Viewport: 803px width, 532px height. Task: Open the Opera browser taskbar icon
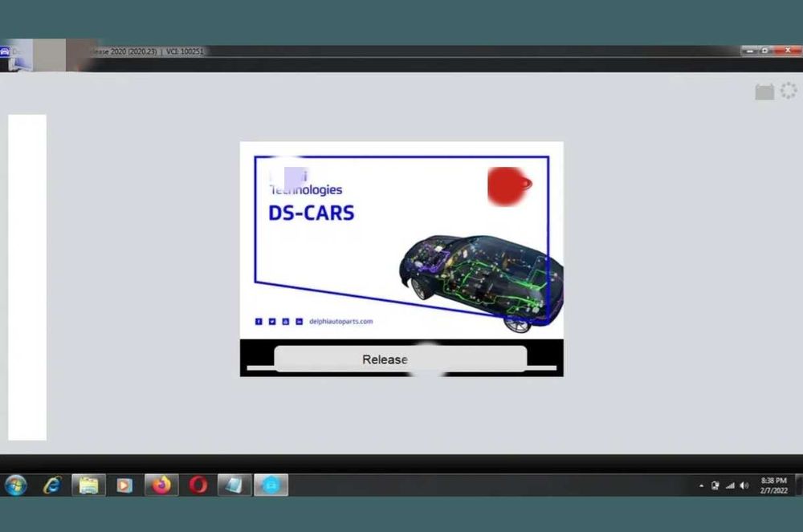198,485
